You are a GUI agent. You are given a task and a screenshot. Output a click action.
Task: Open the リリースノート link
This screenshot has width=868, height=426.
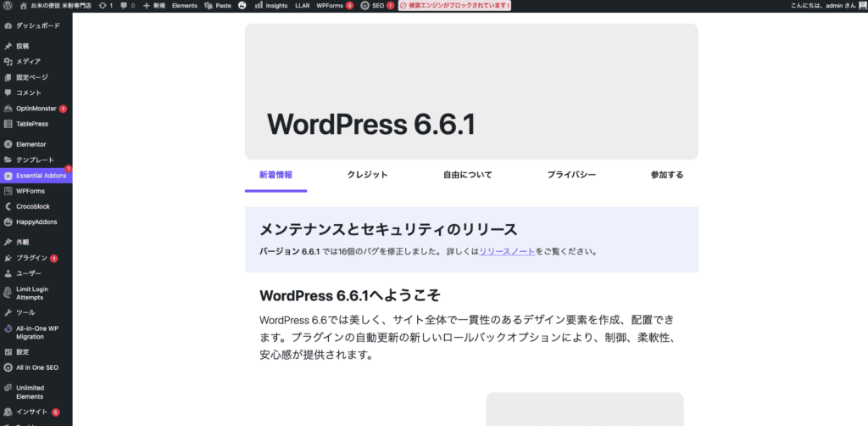click(507, 251)
